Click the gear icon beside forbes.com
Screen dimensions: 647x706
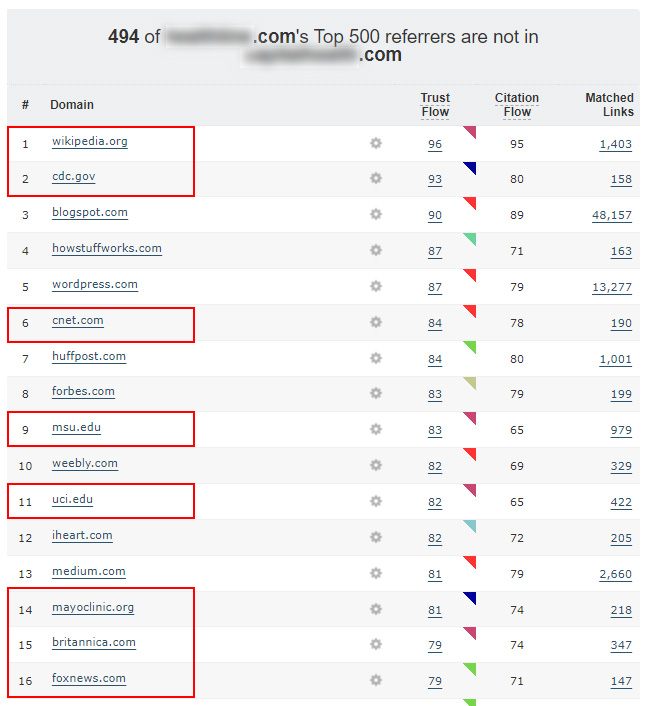[376, 393]
